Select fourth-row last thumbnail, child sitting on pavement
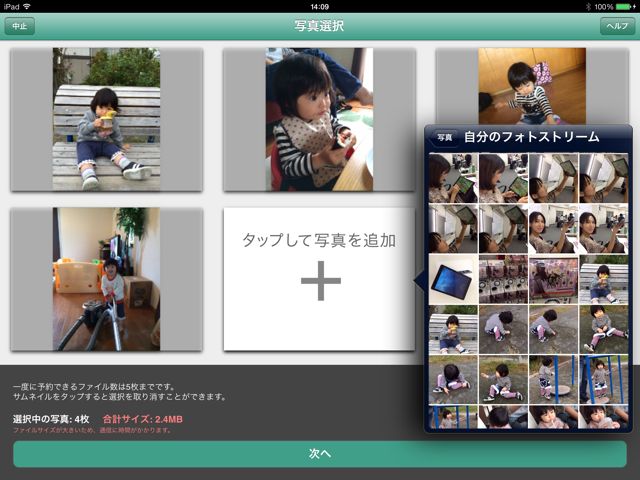Viewport: 640px width, 480px height. (604, 330)
